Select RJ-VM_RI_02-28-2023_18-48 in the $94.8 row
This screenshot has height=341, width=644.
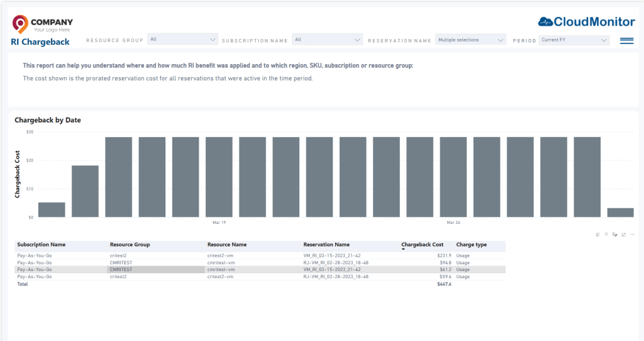pos(336,262)
